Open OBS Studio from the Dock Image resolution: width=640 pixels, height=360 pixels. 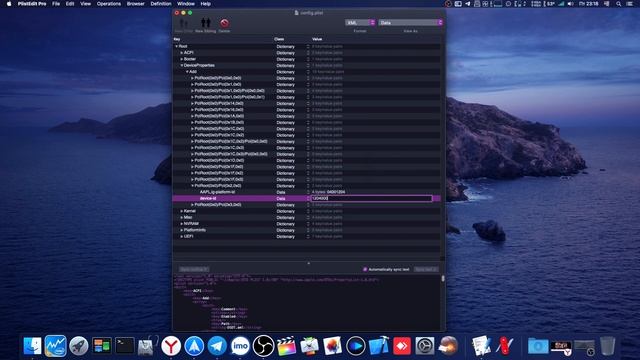click(263, 346)
